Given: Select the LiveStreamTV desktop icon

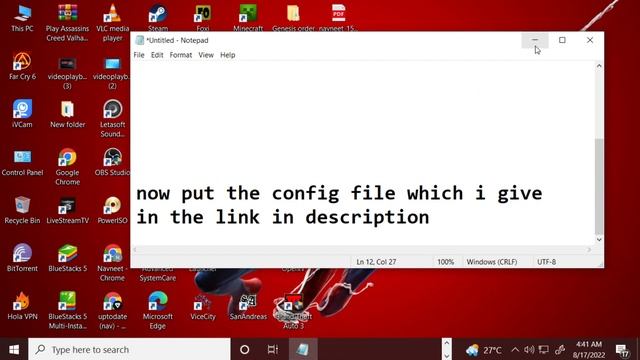Looking at the screenshot, I should click(67, 210).
